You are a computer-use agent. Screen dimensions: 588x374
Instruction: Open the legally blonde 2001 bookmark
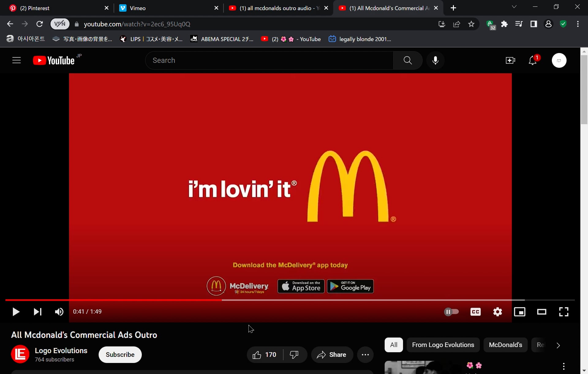coord(360,39)
